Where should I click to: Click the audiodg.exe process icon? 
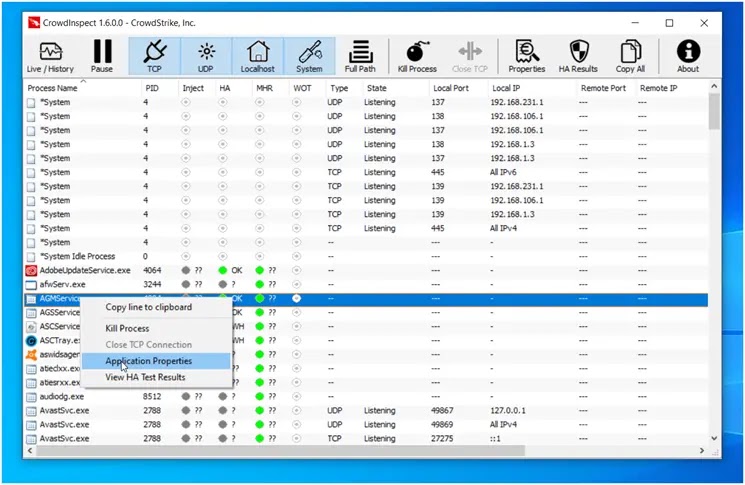click(x=31, y=397)
